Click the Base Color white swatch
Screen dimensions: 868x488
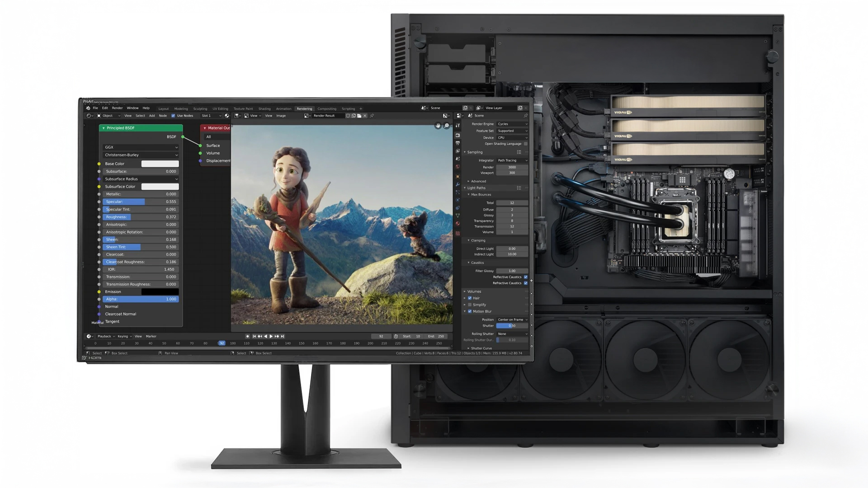[x=160, y=164]
